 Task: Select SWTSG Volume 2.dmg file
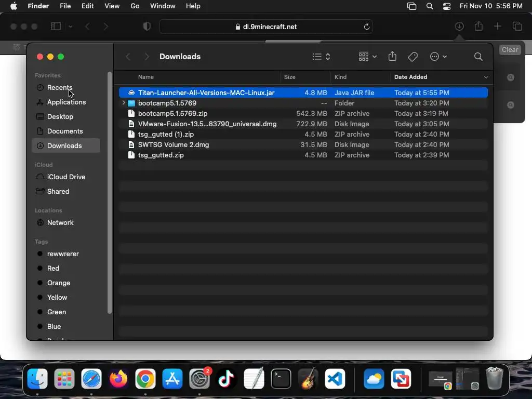click(303, 144)
